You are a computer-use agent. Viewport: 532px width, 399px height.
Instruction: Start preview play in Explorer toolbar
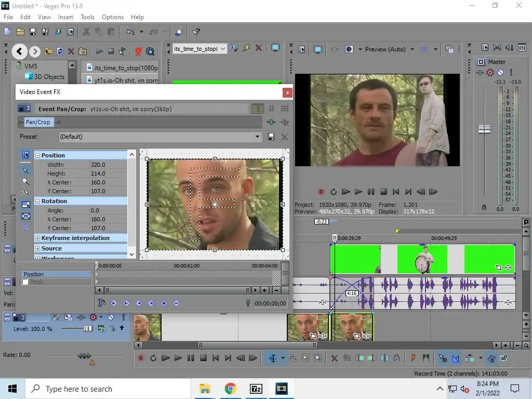click(99, 51)
